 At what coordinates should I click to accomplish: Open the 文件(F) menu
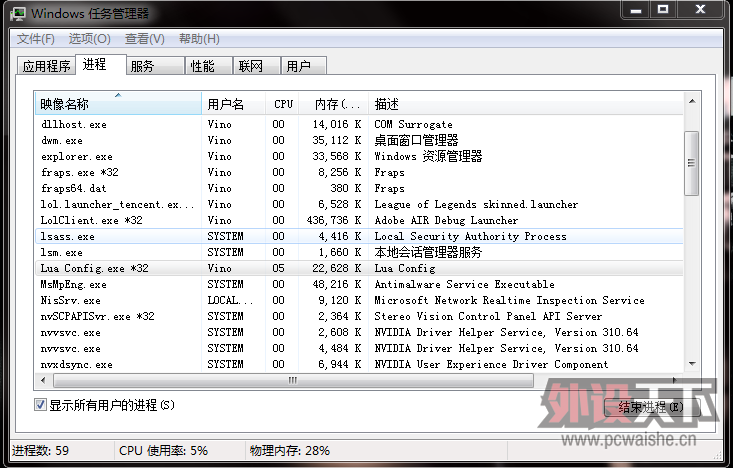36,39
